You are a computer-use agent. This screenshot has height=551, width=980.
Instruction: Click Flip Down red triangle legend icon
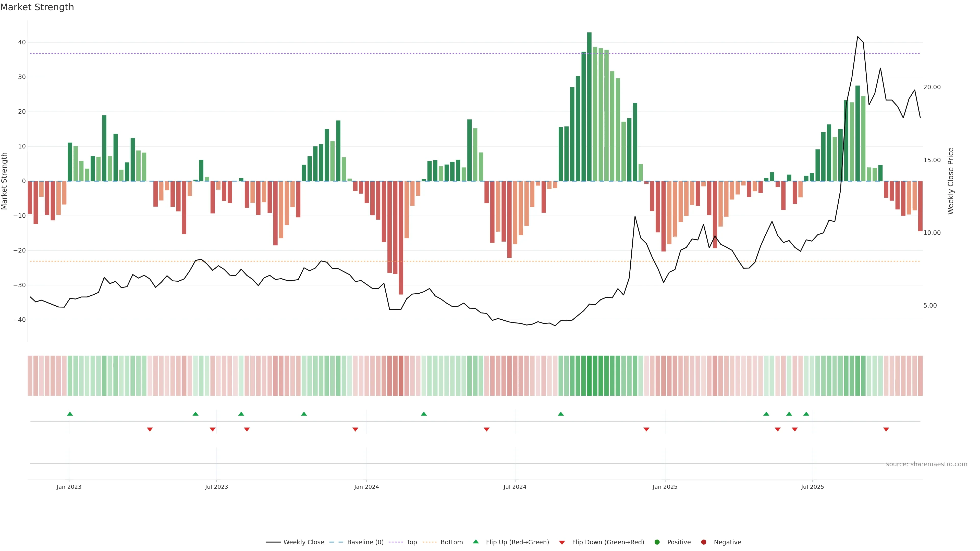(562, 543)
